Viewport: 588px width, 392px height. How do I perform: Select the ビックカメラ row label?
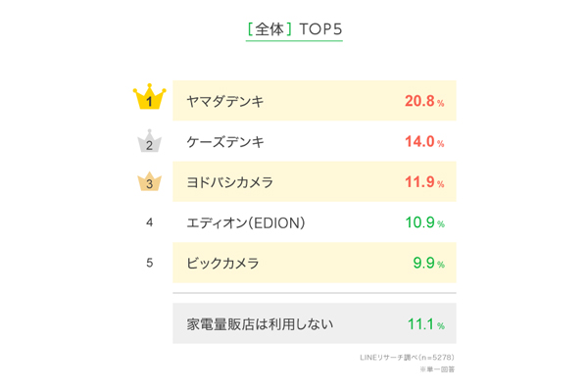[x=222, y=263]
